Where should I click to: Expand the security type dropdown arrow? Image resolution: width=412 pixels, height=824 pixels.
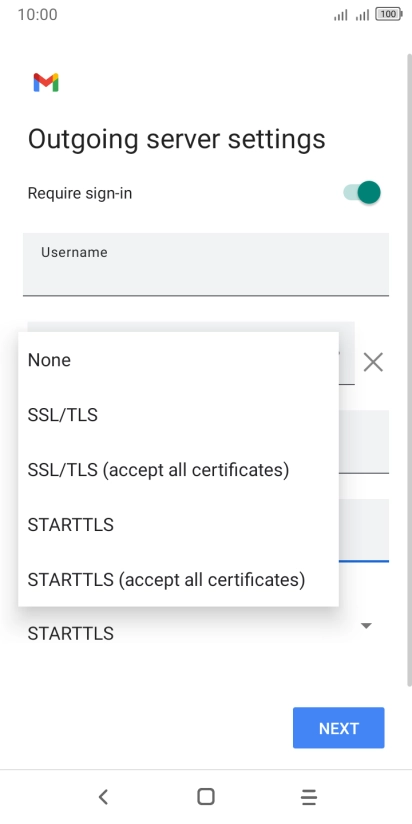366,625
